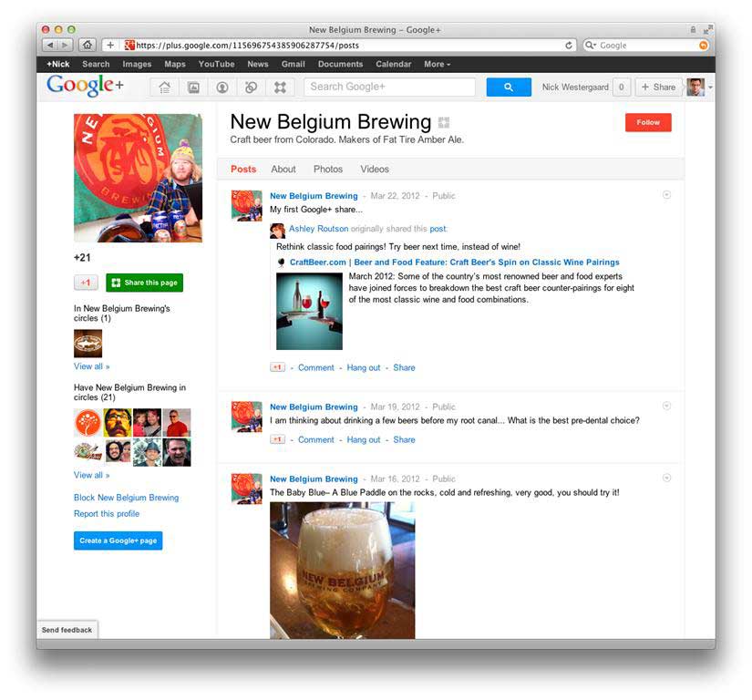Open the Photos icon in Google+ toolbar
The image size is (752, 700).
193,87
